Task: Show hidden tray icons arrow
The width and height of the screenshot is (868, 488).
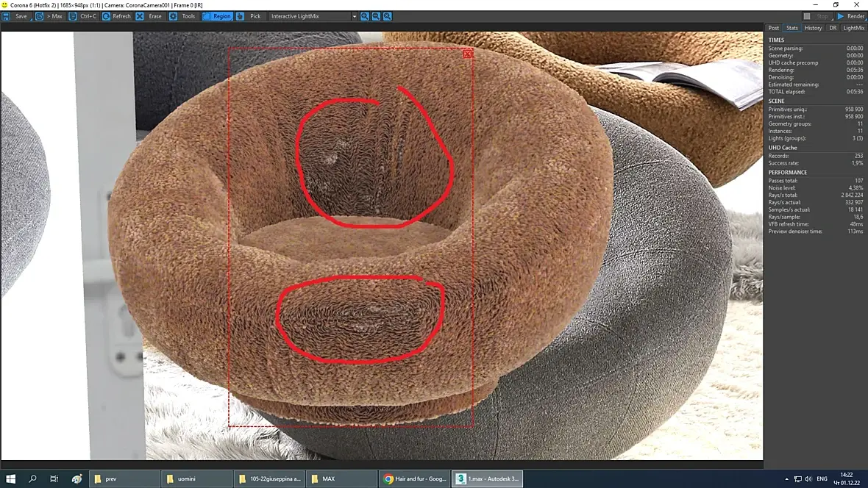Action: pyautogui.click(x=786, y=478)
